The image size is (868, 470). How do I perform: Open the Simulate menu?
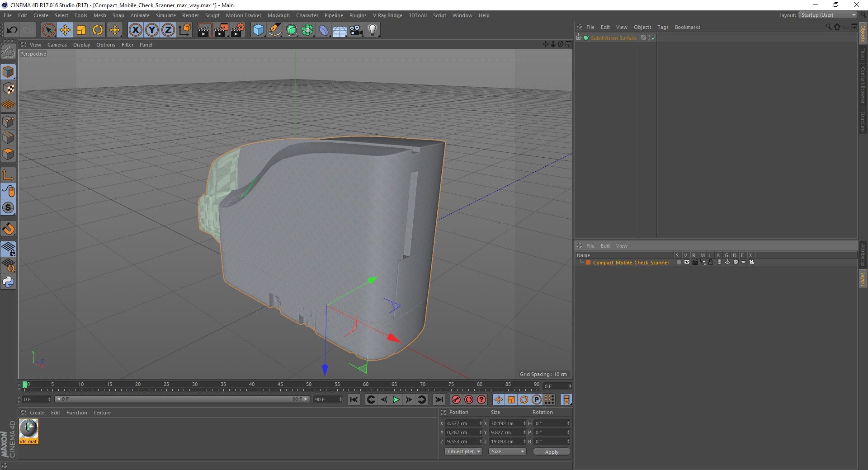(166, 15)
